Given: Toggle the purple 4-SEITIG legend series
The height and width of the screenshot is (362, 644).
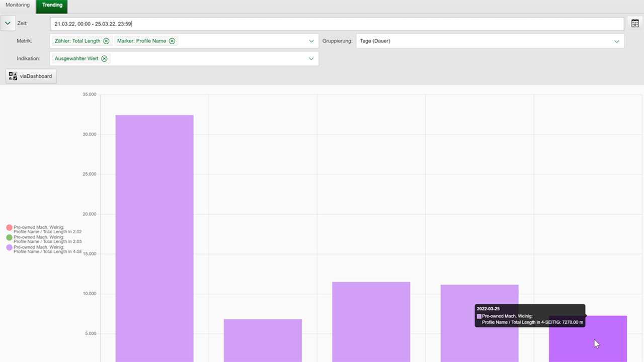Looking at the screenshot, I should tap(9, 247).
